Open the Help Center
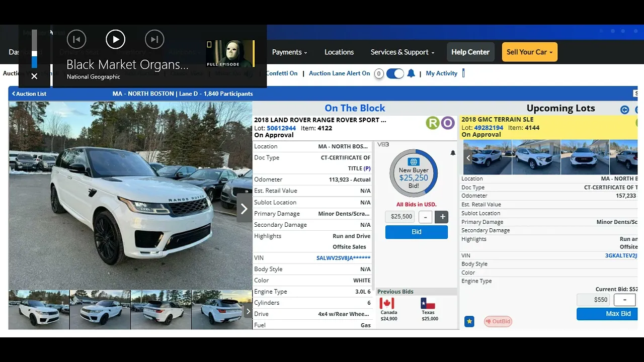This screenshot has height=362, width=644. click(x=470, y=52)
